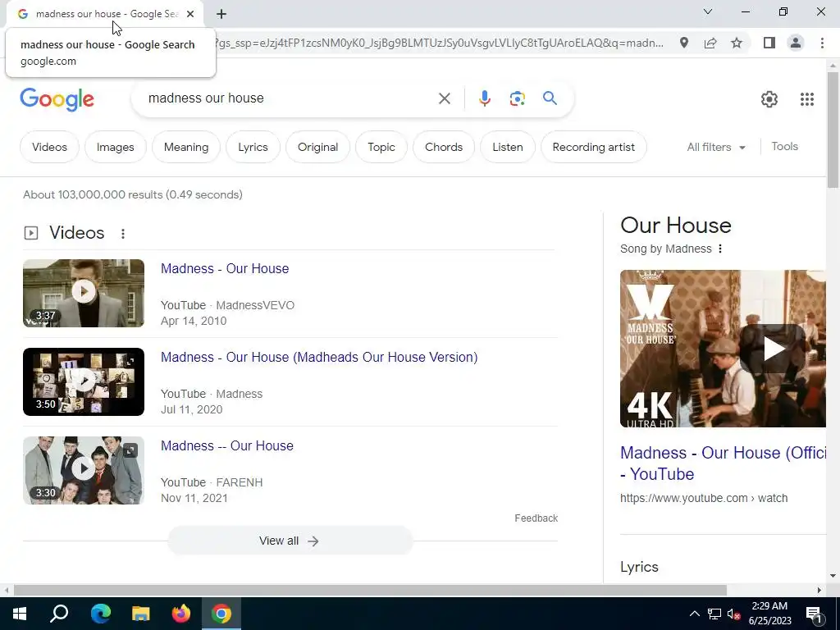840x630 pixels.
Task: Open more options beside Videos heading
Action: coord(123,234)
